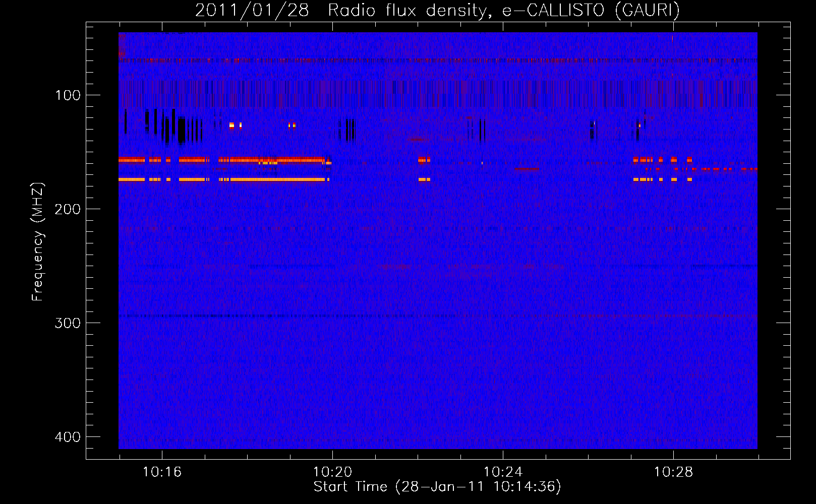This screenshot has height=504, width=816.
Task: Click the 10:16 time tick label
Action: pyautogui.click(x=162, y=472)
